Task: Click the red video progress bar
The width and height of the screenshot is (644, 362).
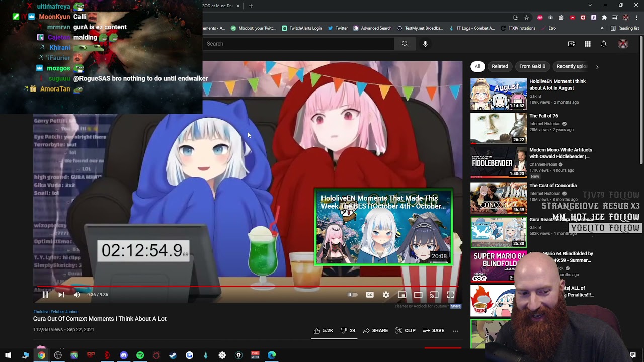Action: pyautogui.click(x=247, y=287)
